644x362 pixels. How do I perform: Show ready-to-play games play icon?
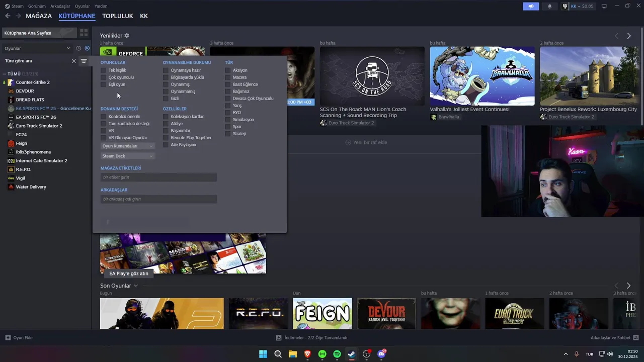[x=87, y=48]
